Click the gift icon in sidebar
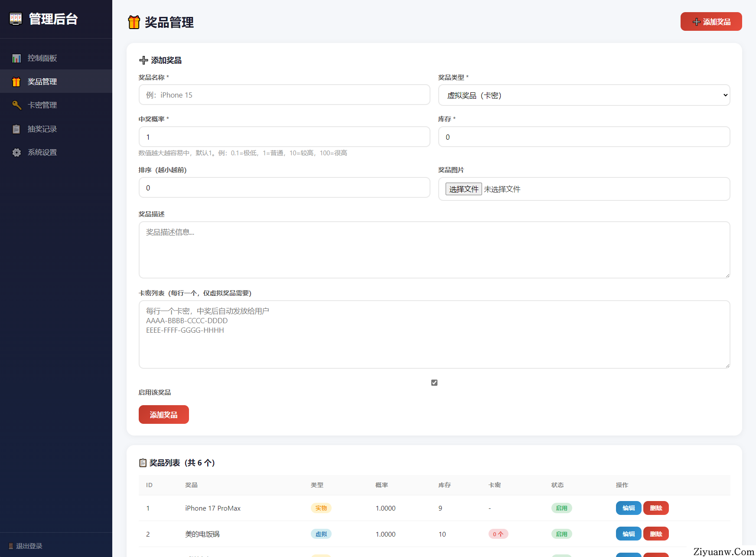 (x=16, y=82)
